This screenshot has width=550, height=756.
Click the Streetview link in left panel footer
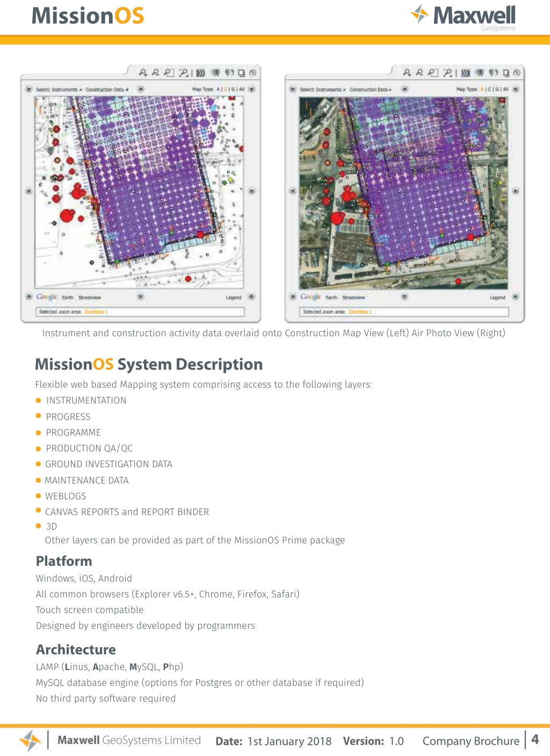coord(90,297)
